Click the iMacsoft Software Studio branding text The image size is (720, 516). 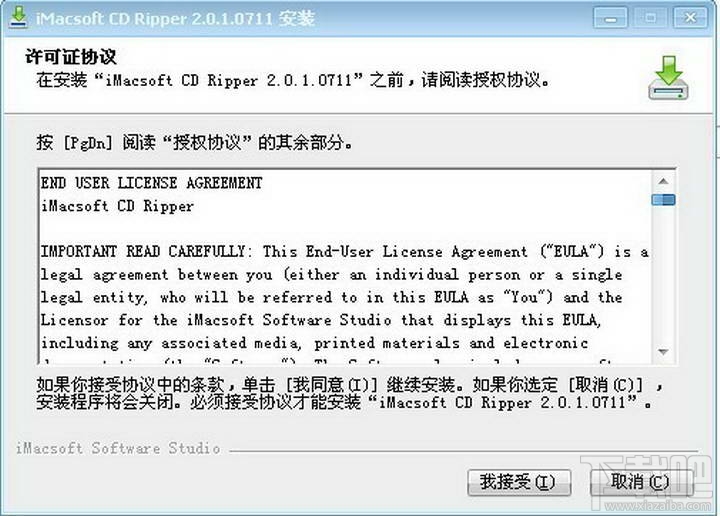(x=118, y=448)
